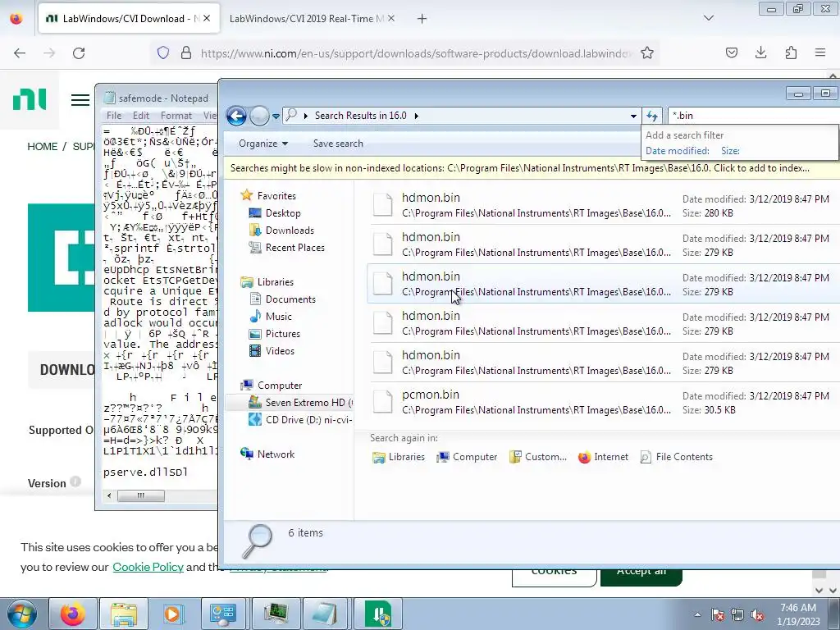This screenshot has height=630, width=840.
Task: Search again in Custom location
Action: pos(538,457)
